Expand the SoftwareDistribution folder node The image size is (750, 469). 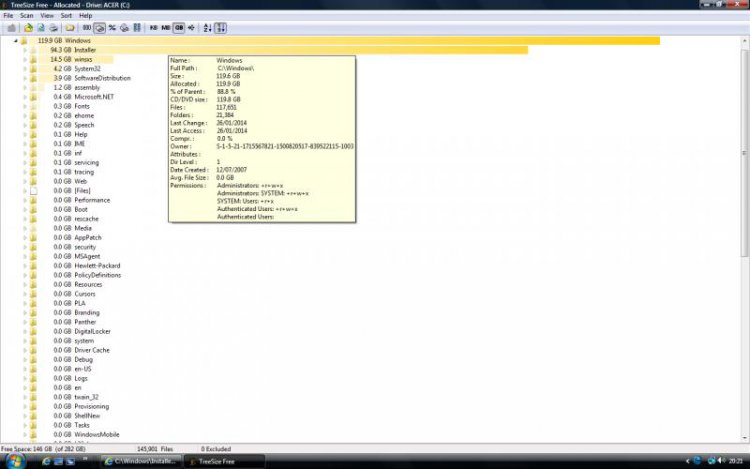(25, 78)
